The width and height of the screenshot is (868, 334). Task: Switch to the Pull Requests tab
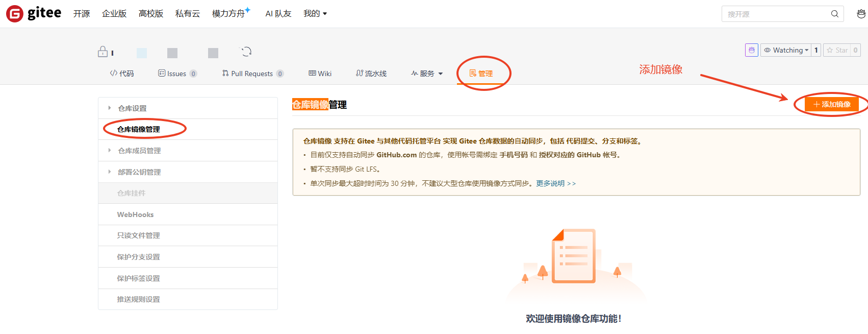coord(252,74)
